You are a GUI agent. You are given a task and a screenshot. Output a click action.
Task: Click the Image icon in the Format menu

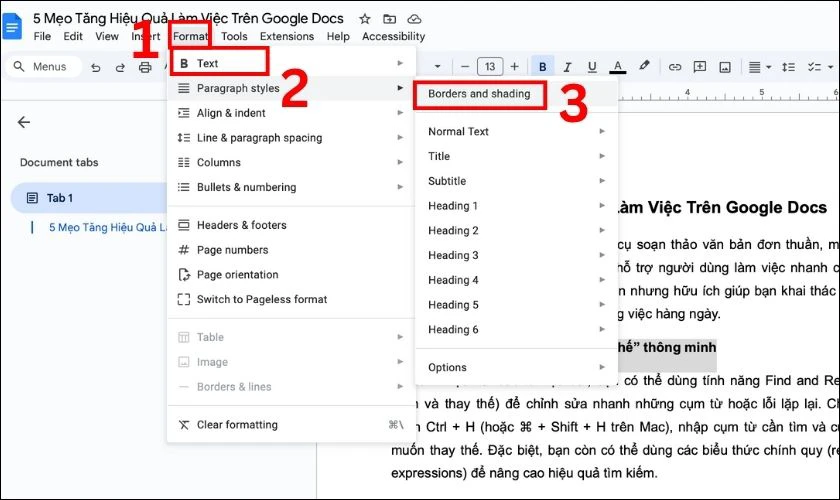coord(183,362)
